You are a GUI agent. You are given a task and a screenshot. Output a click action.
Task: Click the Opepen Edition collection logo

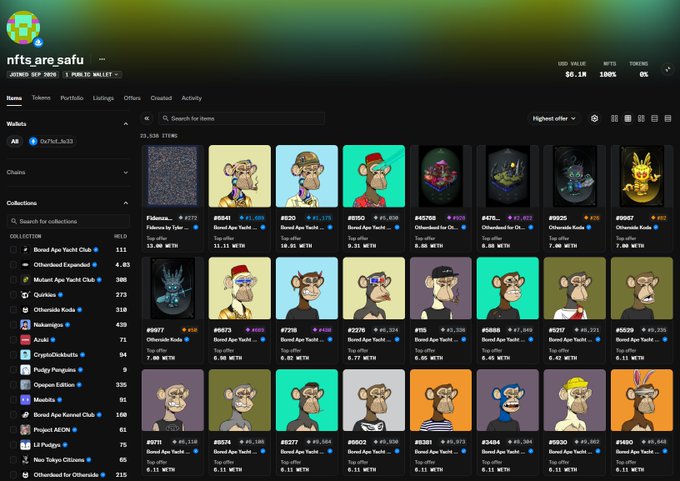point(26,385)
